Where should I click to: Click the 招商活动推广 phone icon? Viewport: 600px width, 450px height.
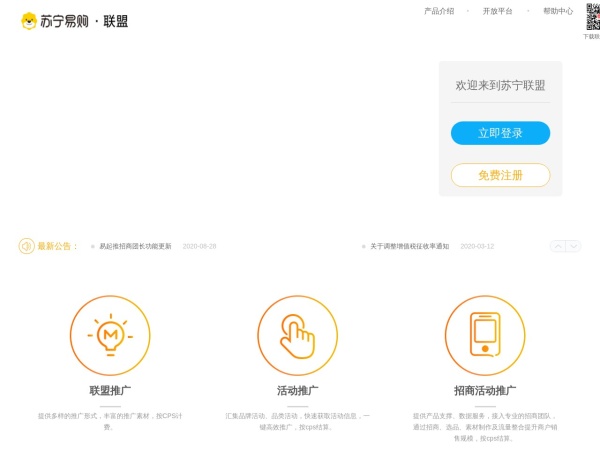(485, 335)
